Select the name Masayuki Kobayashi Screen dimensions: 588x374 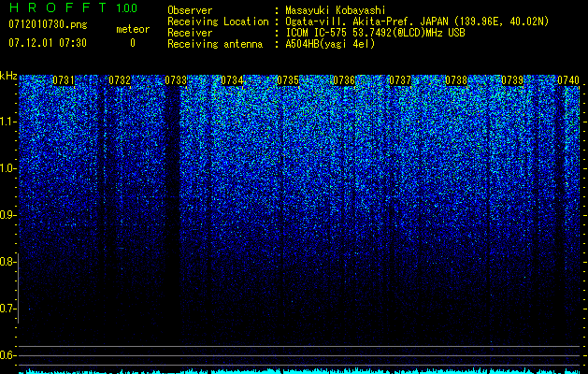tap(336, 11)
